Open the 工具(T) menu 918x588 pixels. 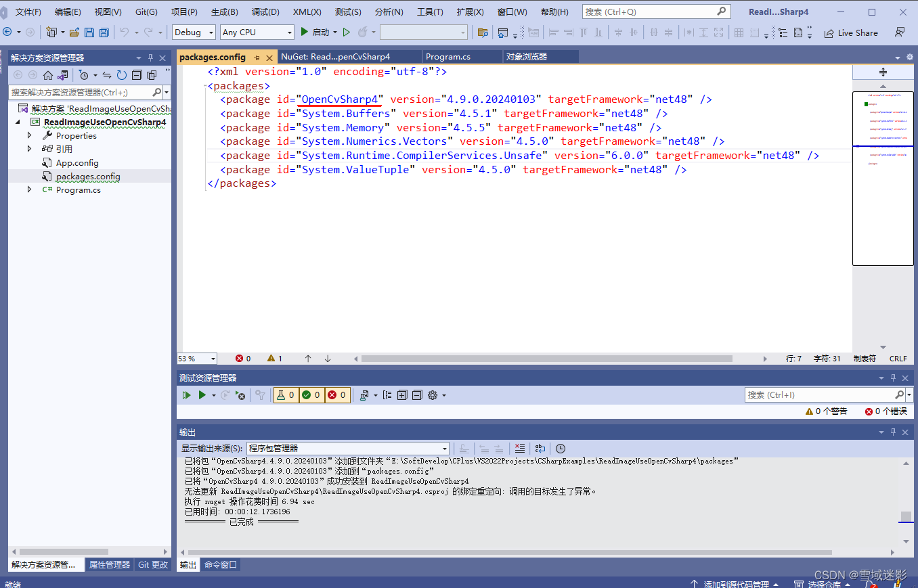(430, 12)
